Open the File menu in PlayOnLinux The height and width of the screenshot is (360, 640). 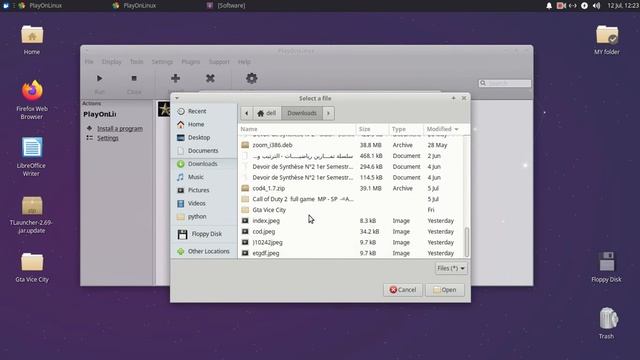[89, 62]
